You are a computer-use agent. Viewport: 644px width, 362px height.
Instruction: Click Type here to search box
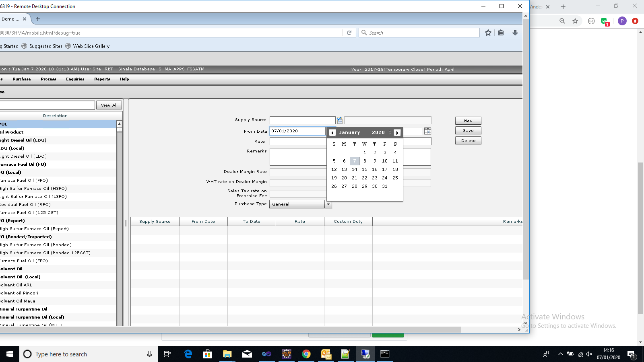89,354
